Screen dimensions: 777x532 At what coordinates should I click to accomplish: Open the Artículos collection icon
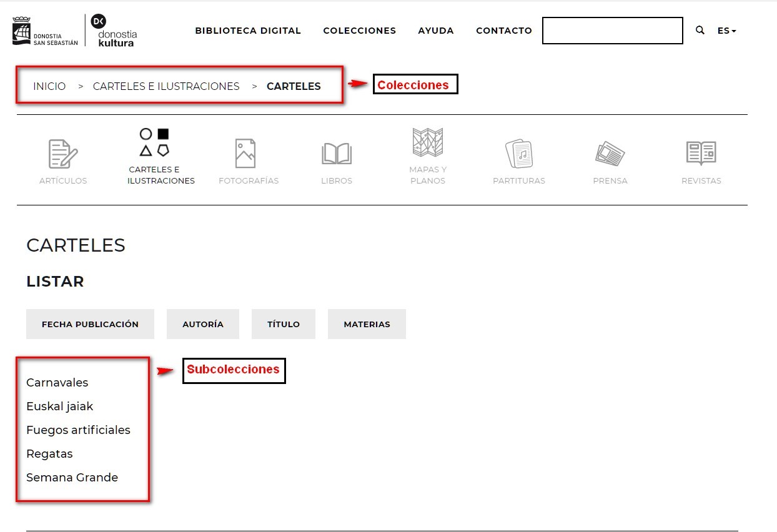63,154
